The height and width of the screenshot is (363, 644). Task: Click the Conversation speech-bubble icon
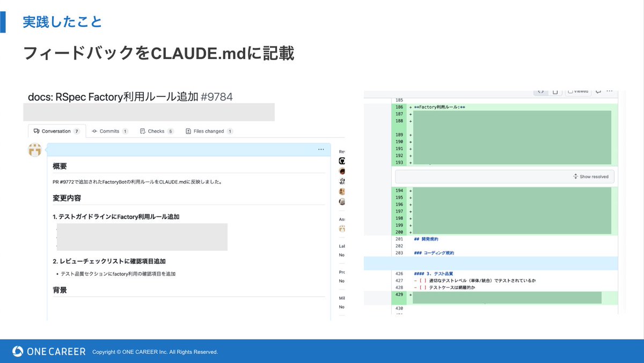click(36, 131)
